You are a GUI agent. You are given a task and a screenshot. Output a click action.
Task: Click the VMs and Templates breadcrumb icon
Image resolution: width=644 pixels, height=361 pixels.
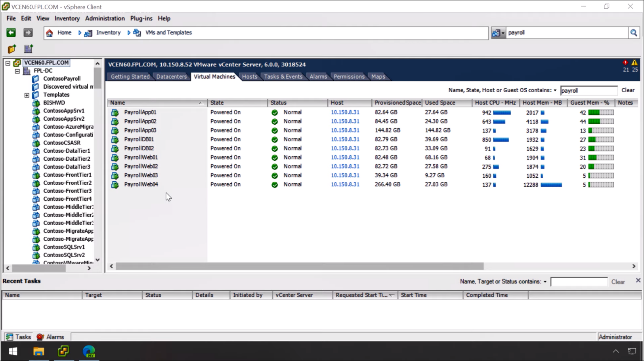[137, 33]
